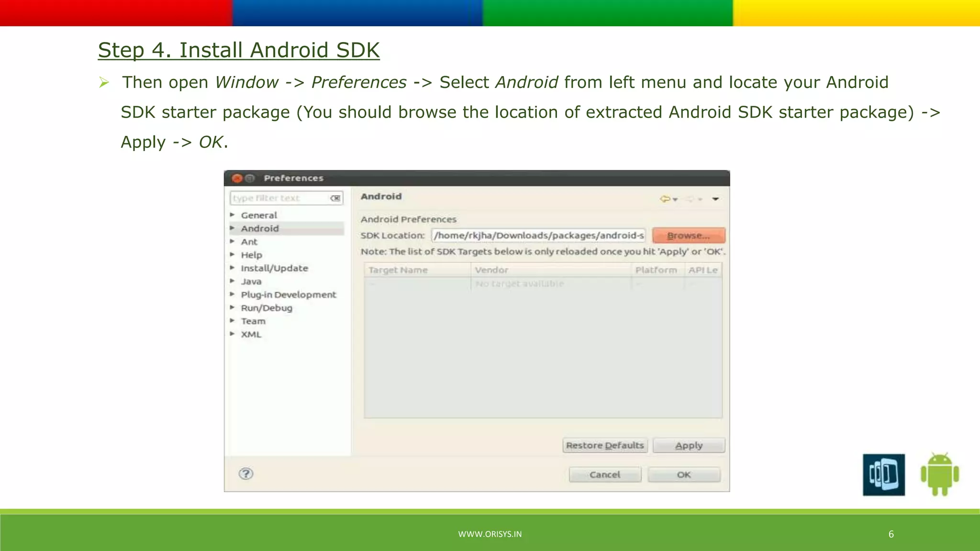Open Plug-in Development preferences page
The width and height of the screenshot is (980, 551).
[289, 295]
